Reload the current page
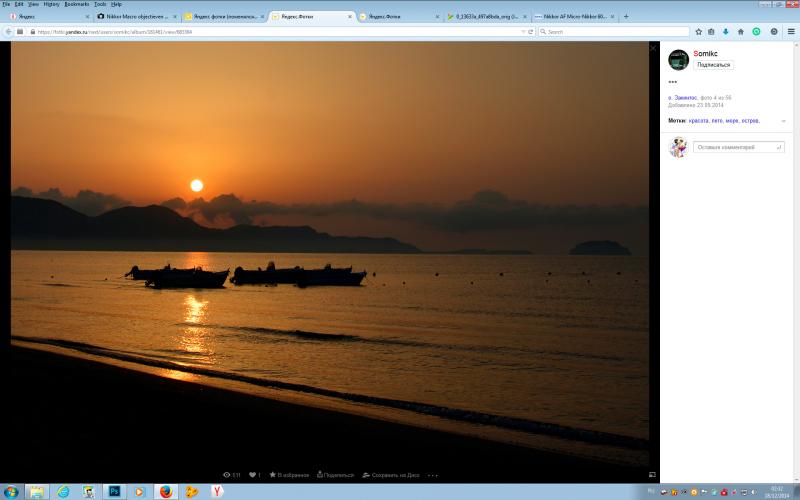The image size is (800, 500). pyautogui.click(x=531, y=32)
